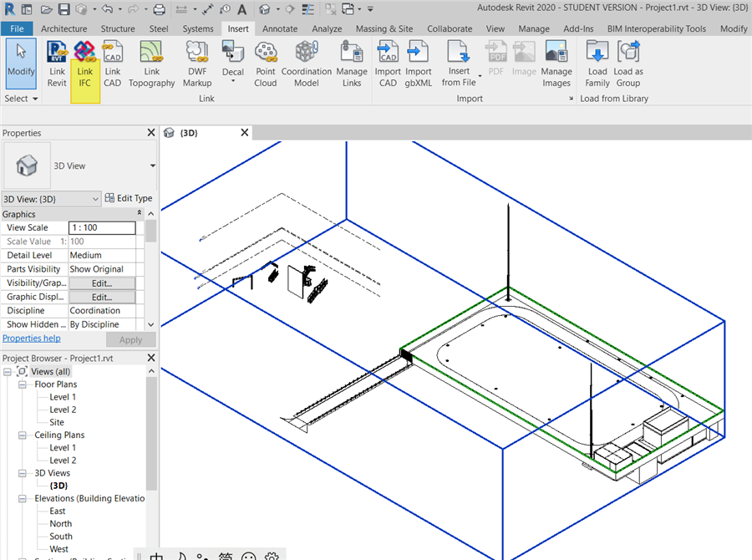Switch to the Architecture tab

pyautogui.click(x=64, y=28)
